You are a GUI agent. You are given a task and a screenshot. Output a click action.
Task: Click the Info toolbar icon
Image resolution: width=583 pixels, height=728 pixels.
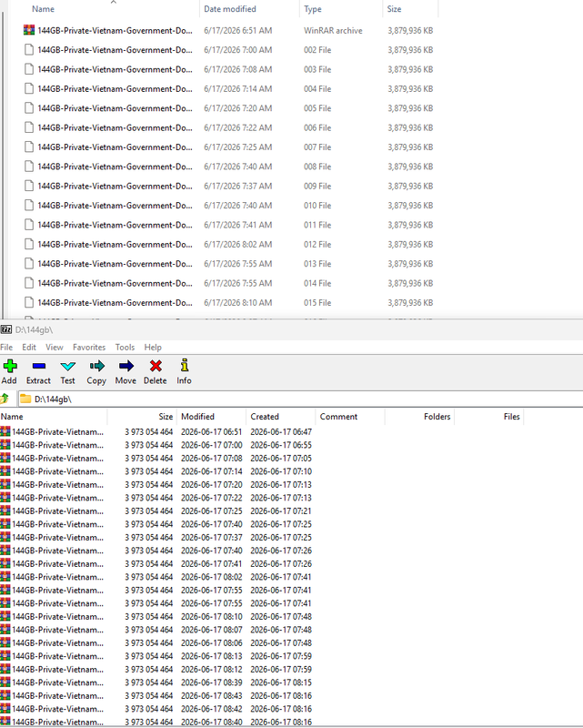pyautogui.click(x=185, y=366)
